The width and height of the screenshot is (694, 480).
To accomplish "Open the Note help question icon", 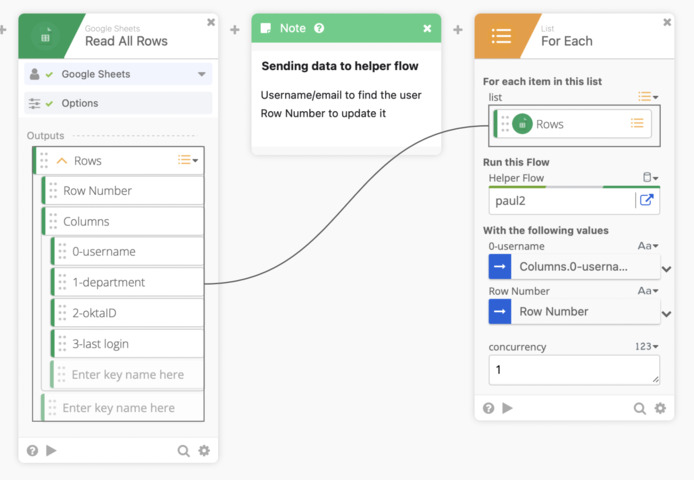I will 319,28.
